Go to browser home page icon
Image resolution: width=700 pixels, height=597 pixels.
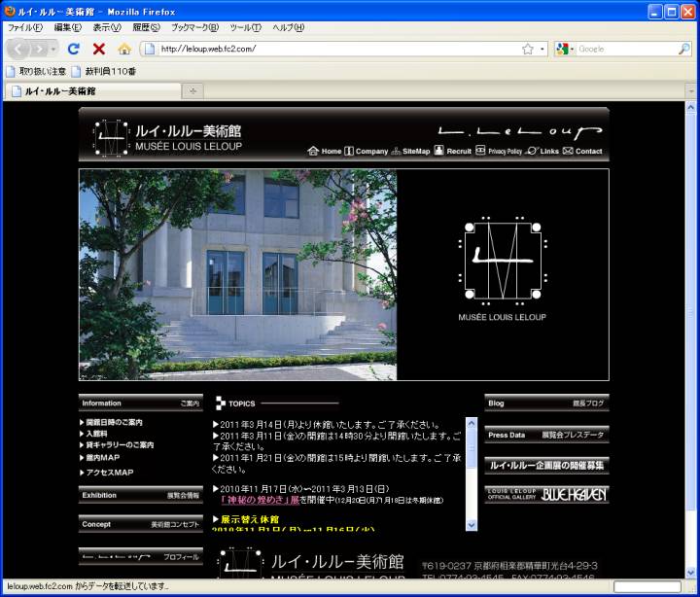point(124,49)
